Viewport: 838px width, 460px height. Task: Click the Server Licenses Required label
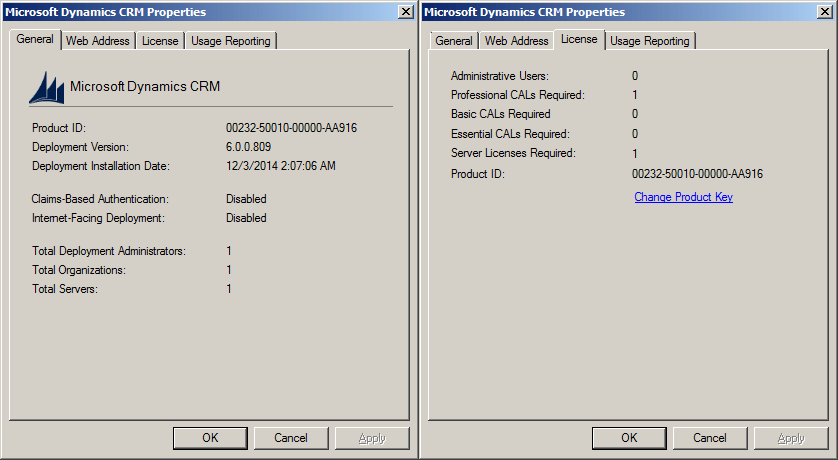click(514, 153)
